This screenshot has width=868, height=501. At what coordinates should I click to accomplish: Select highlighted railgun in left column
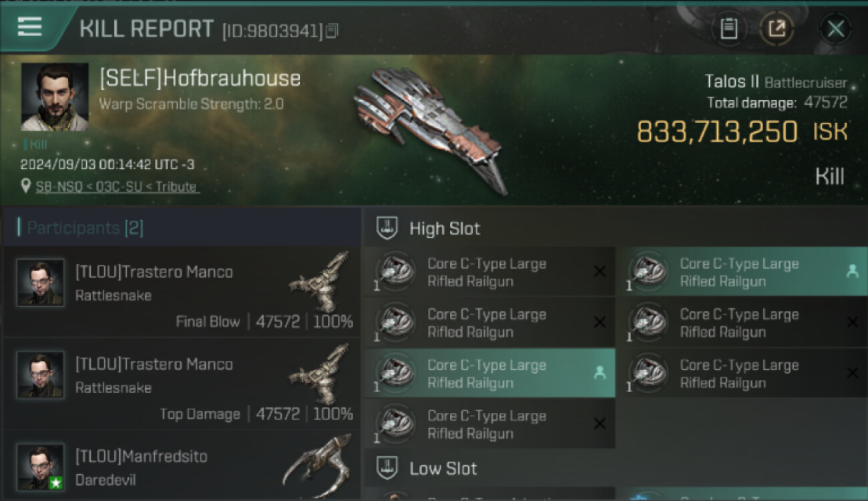tap(489, 373)
